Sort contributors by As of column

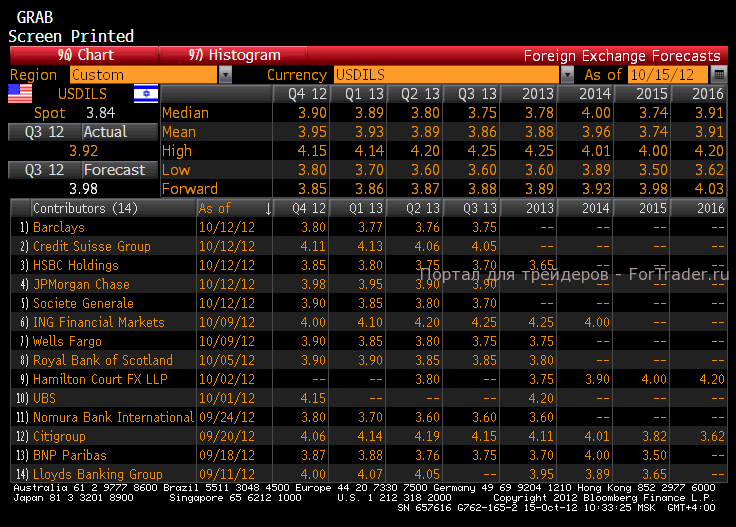point(235,208)
